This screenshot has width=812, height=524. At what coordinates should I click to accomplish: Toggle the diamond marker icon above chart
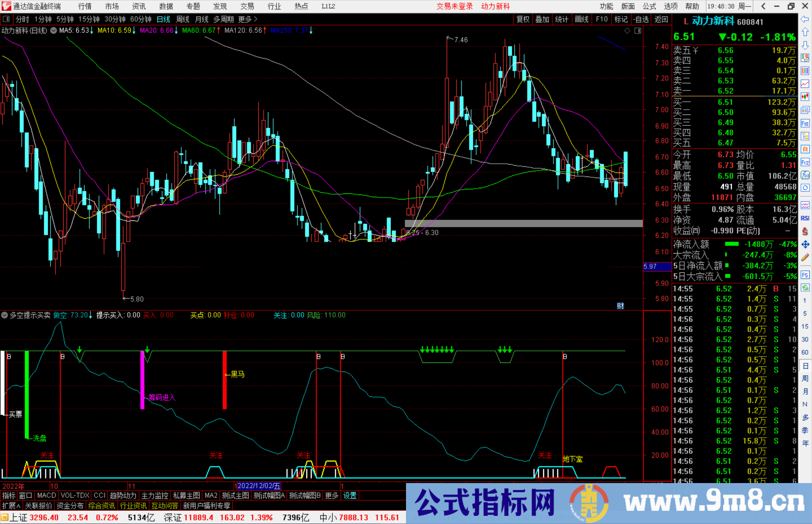(x=627, y=31)
